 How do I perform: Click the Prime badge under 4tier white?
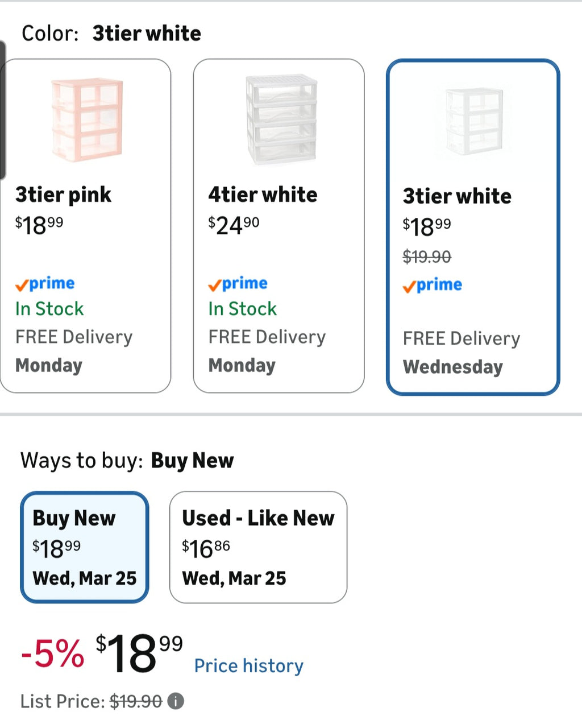click(x=238, y=283)
